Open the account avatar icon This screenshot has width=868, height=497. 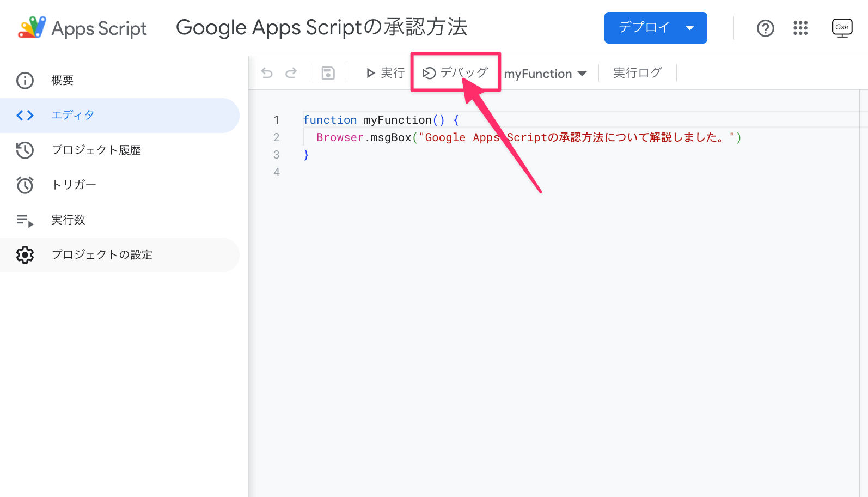click(x=842, y=28)
